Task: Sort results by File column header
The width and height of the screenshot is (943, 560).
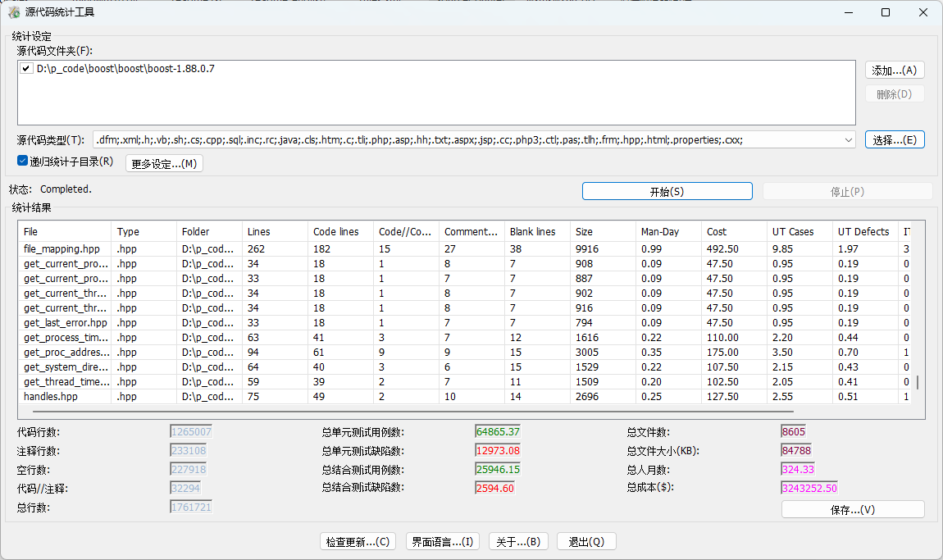Action: click(x=66, y=232)
